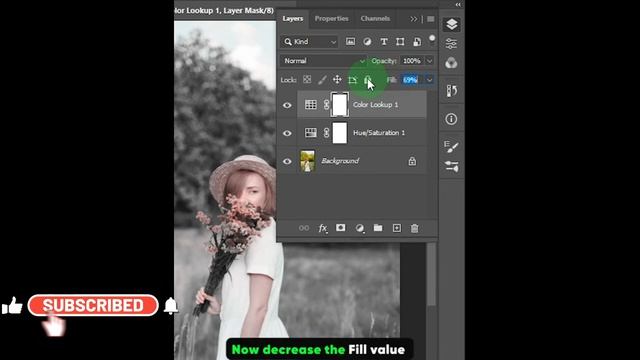Delete the selected layer

[x=415, y=228]
